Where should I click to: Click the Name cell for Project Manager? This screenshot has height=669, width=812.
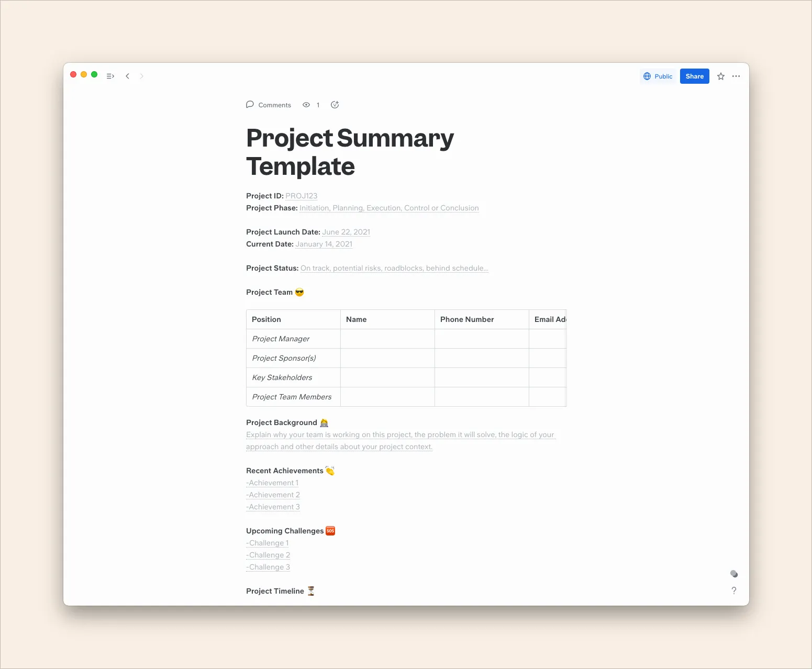387,339
